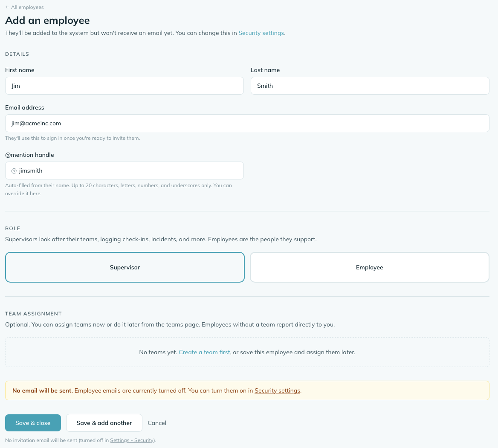498x448 pixels.
Task: Edit the Email address field
Action: 247,123
